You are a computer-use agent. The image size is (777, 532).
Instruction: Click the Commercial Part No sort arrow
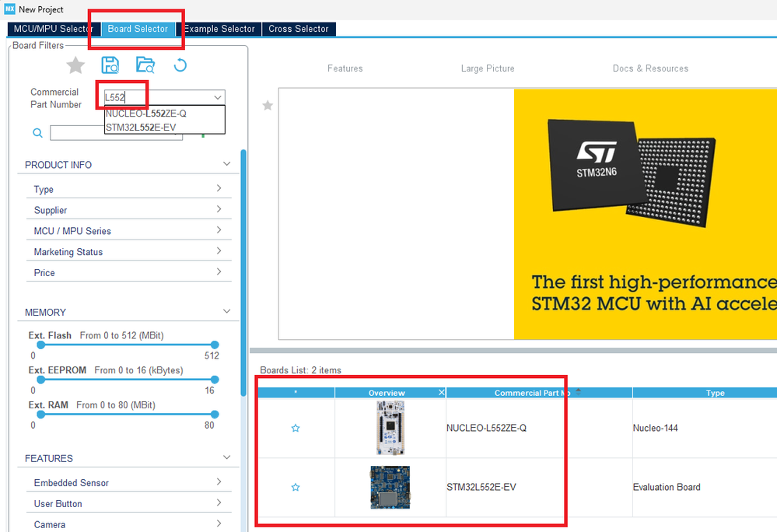[579, 392]
